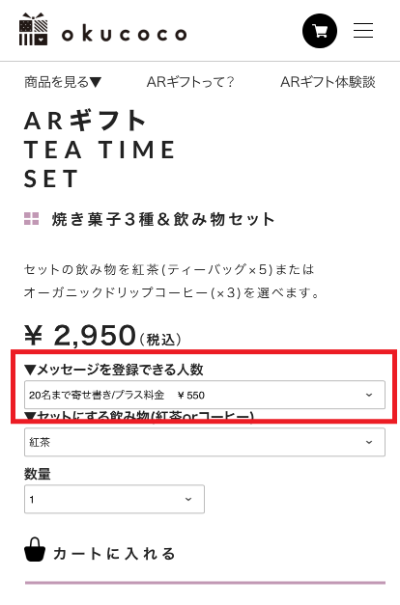The height and width of the screenshot is (605, 400).
Task: Open the ARギフトって? menu item
Action: (x=190, y=82)
